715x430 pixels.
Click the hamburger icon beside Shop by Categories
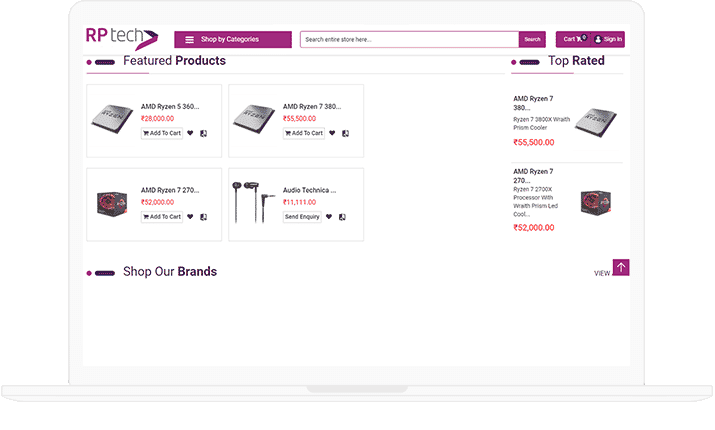tap(189, 40)
